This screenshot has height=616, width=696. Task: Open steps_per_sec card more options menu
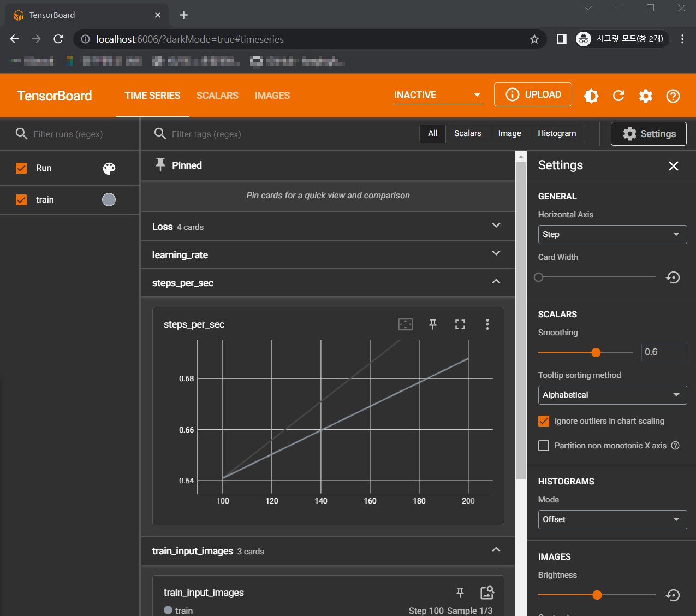coord(487,324)
